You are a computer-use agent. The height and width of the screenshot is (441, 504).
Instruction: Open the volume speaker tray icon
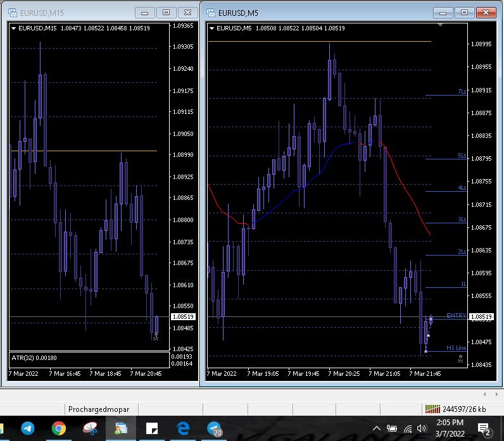click(422, 428)
